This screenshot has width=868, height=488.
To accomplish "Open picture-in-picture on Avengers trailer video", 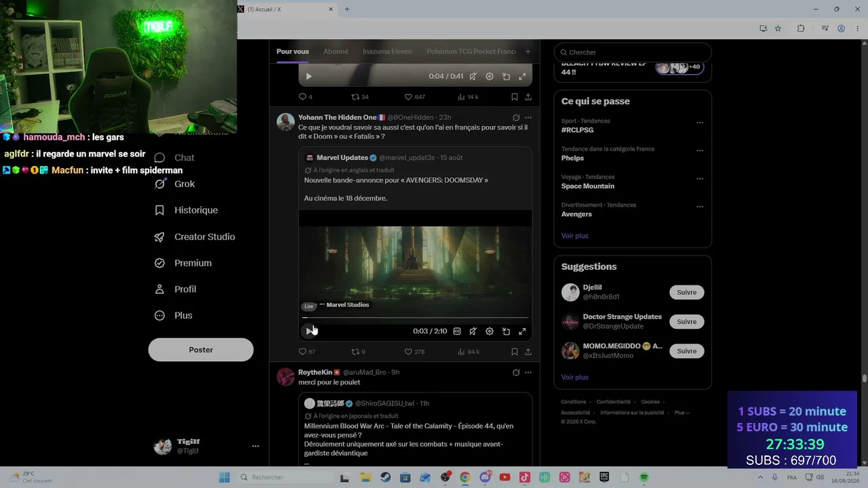I will [x=506, y=331].
